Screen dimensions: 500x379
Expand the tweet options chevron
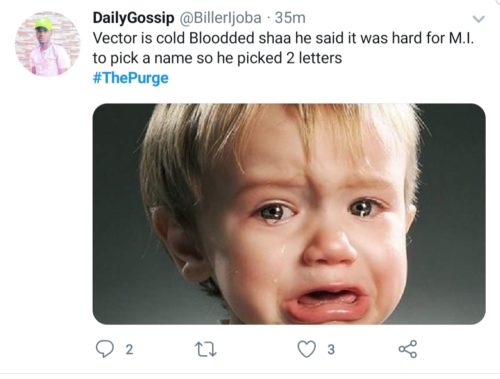(479, 19)
